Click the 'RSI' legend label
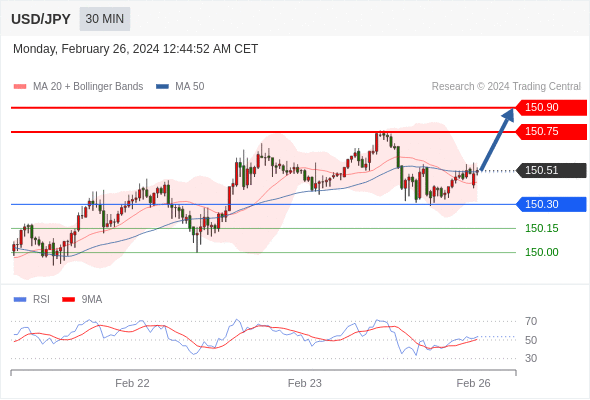590x400 pixels. (41, 300)
